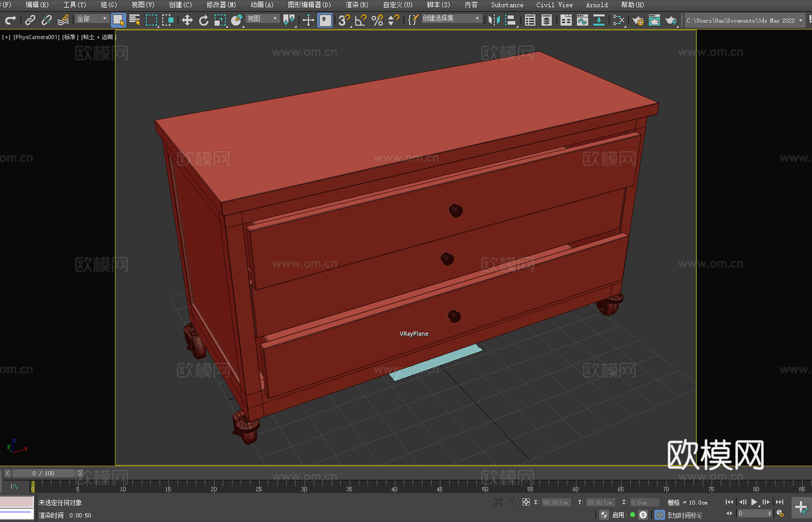
Task: Open the 创建(C) menu
Action: pyautogui.click(x=180, y=5)
